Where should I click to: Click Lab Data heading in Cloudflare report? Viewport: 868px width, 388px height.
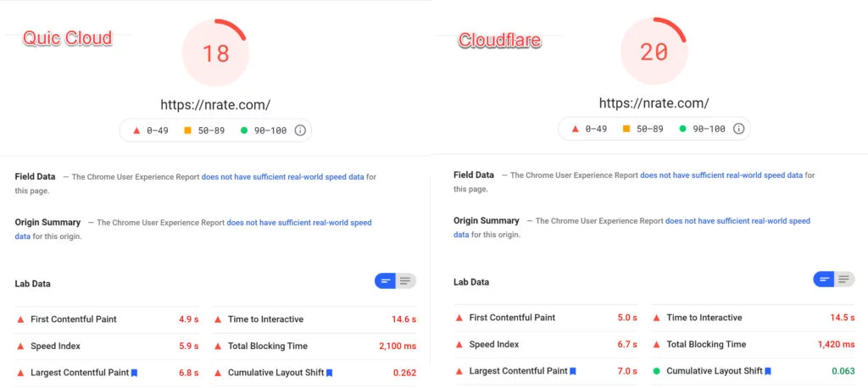471,282
